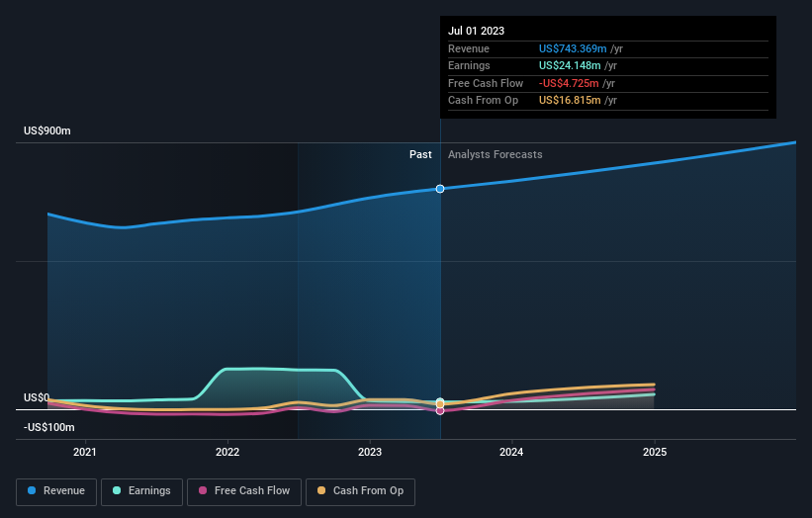Screen dimensions: 812x518
Task: Select the orange cash from op data point marker
Action: coord(440,404)
